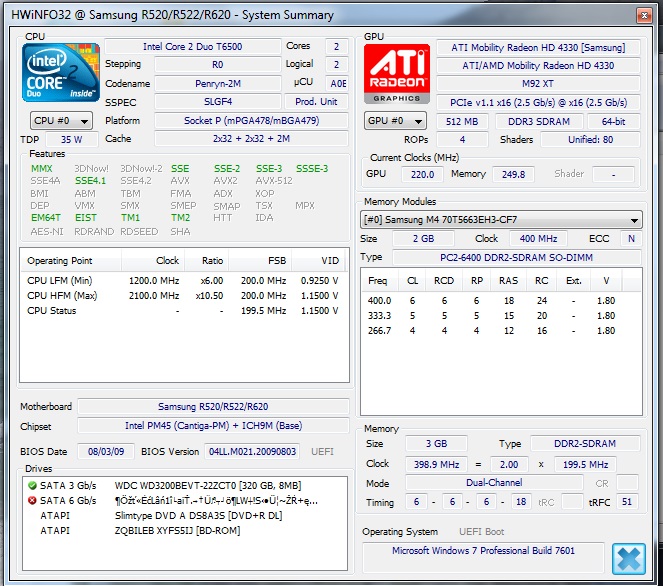This screenshot has width=663, height=586.
Task: Click the EM64T feature label
Action: click(46, 218)
